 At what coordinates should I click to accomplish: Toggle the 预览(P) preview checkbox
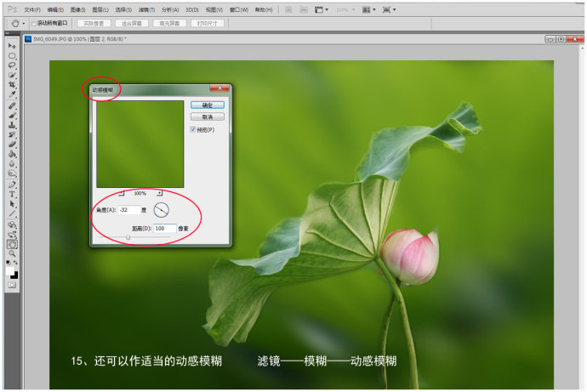pos(194,130)
